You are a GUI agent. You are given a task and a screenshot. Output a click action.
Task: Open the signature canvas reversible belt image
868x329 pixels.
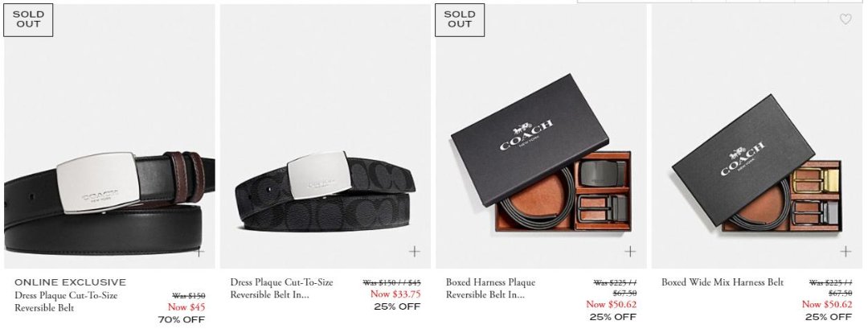325,136
